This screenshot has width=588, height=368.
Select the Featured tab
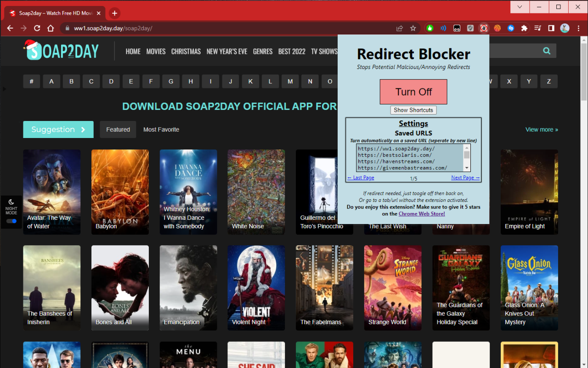pyautogui.click(x=118, y=130)
